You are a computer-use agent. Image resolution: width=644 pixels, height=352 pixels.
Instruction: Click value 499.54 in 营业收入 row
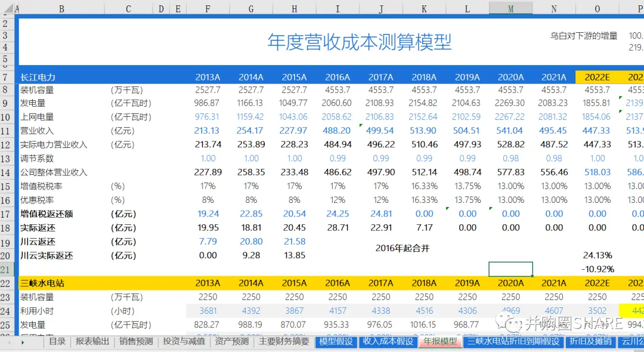(x=380, y=131)
